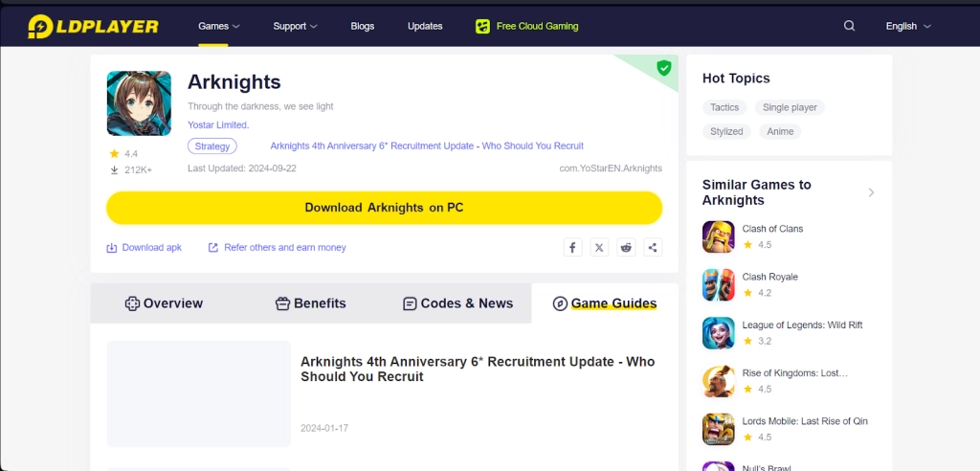Click the Last Updated: 2024-09-22 text

[242, 168]
